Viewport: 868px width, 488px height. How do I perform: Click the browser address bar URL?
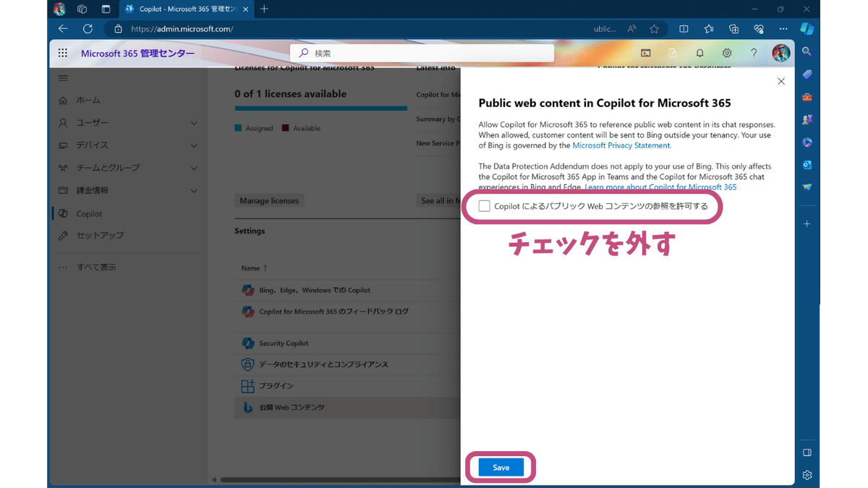(182, 29)
